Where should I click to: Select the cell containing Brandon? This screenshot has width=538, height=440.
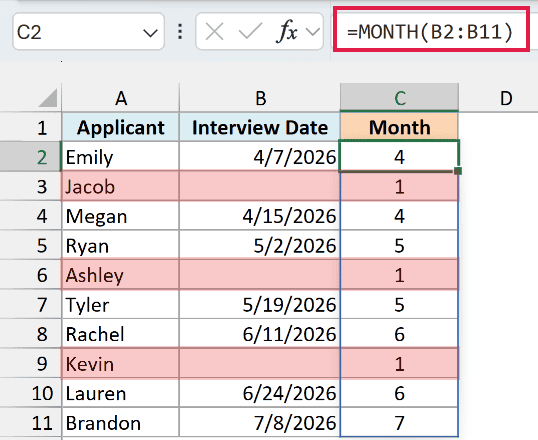(x=121, y=422)
